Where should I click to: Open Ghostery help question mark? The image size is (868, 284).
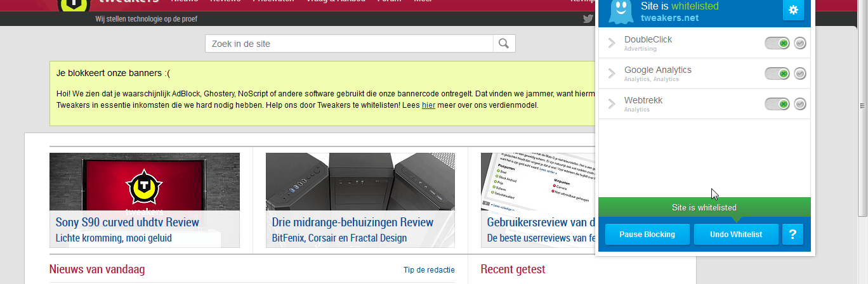[x=792, y=234]
